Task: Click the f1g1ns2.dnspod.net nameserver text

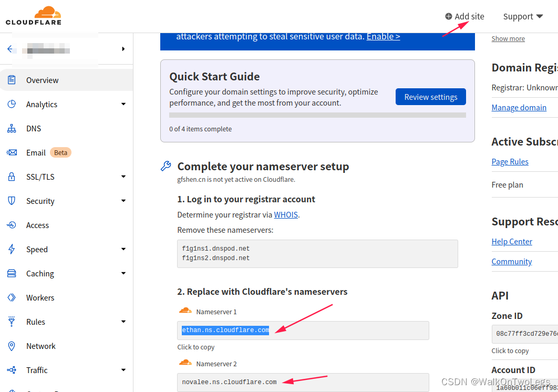Action: click(x=215, y=258)
